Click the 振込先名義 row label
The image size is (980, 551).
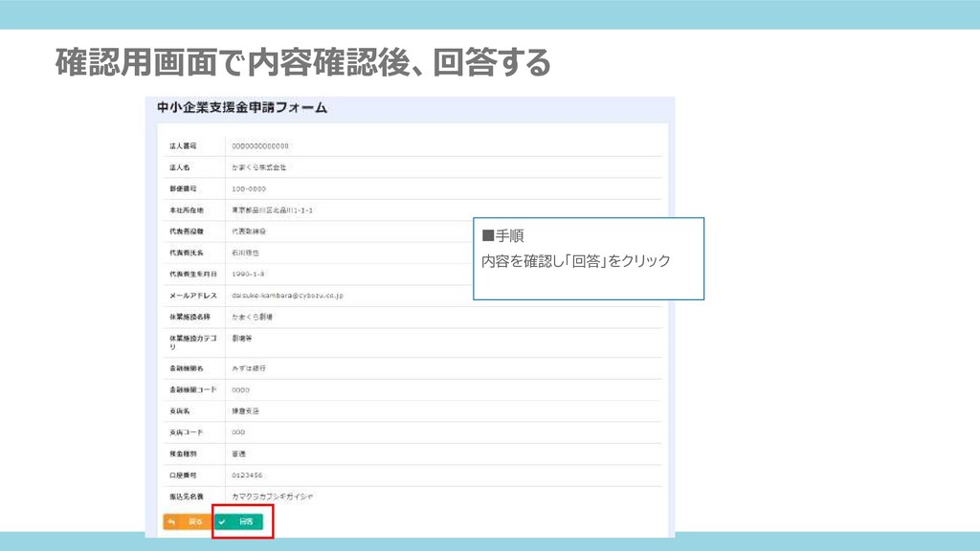[187, 496]
